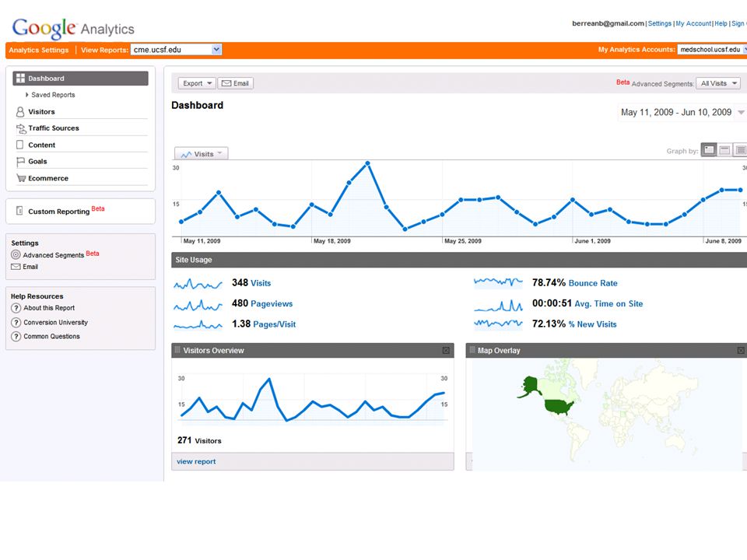Click Common Questions help link
Screen dimensions: 747x560
51,336
